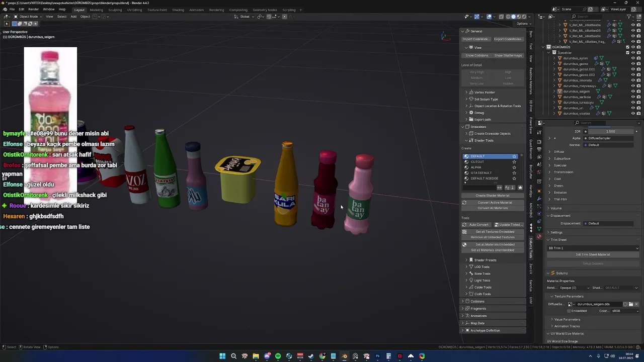Open the Material properties tab icon
Image resolution: width=644 pixels, height=362 pixels.
click(539, 236)
